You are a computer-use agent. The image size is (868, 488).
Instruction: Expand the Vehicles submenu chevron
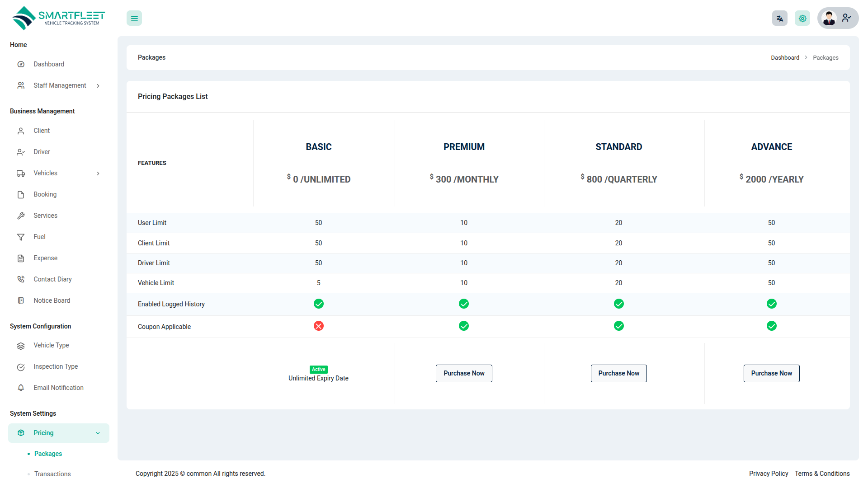pyautogui.click(x=98, y=174)
